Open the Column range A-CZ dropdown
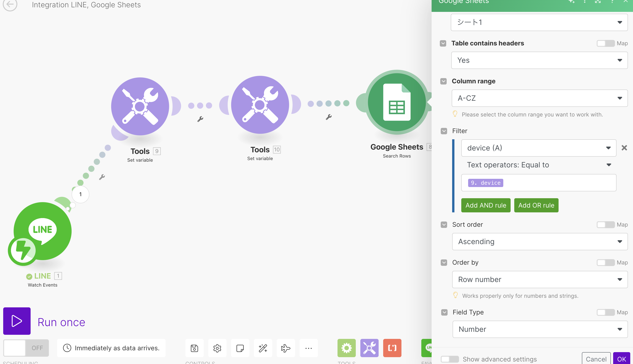633x364 pixels. (x=540, y=98)
